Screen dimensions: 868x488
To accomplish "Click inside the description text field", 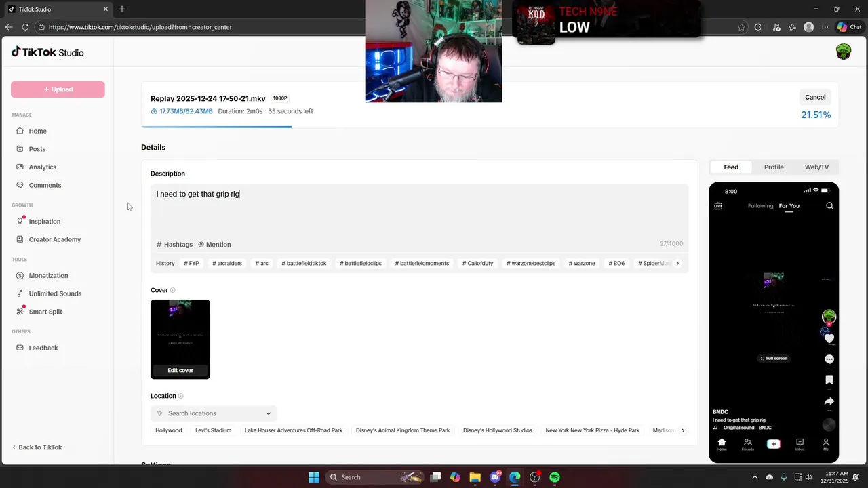I will (x=419, y=210).
